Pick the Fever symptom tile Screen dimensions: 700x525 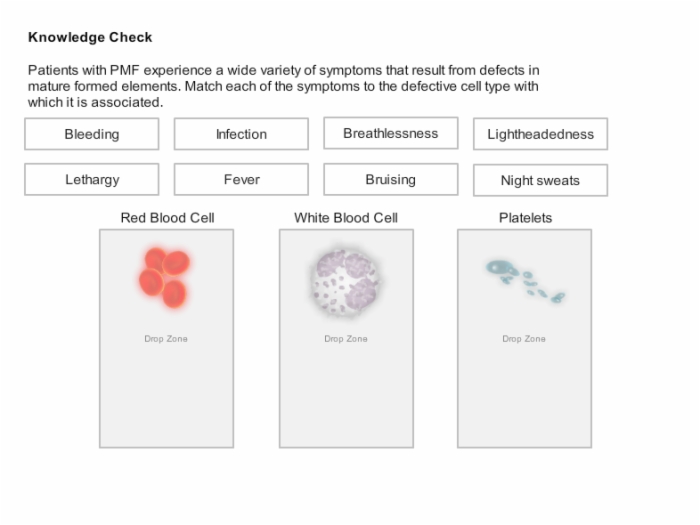241,179
